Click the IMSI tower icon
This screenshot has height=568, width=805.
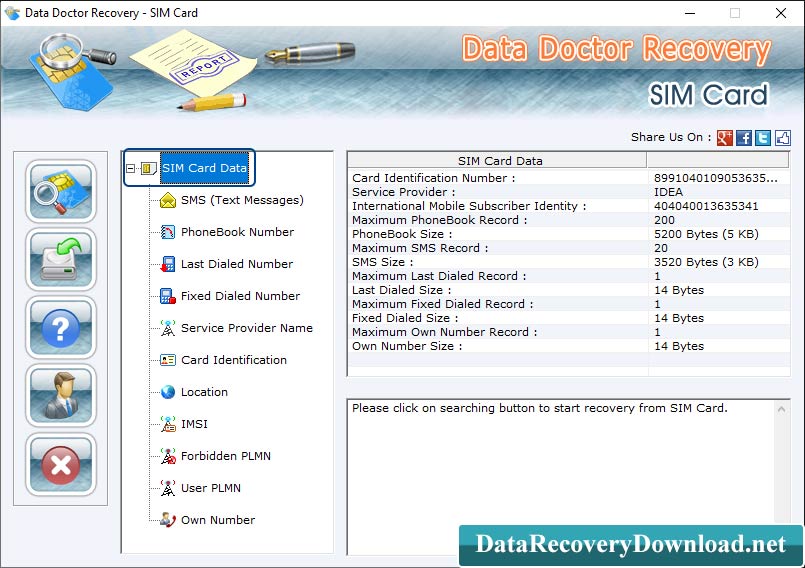pyautogui.click(x=168, y=424)
